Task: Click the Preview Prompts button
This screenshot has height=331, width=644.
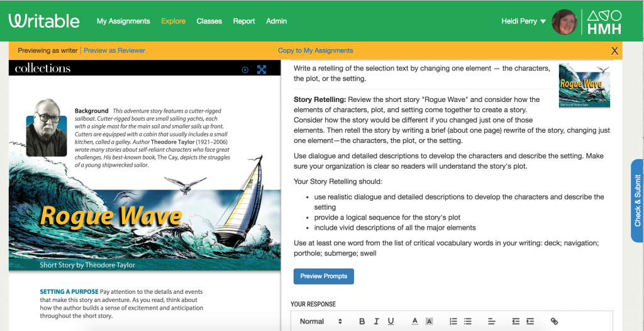Action: point(324,276)
